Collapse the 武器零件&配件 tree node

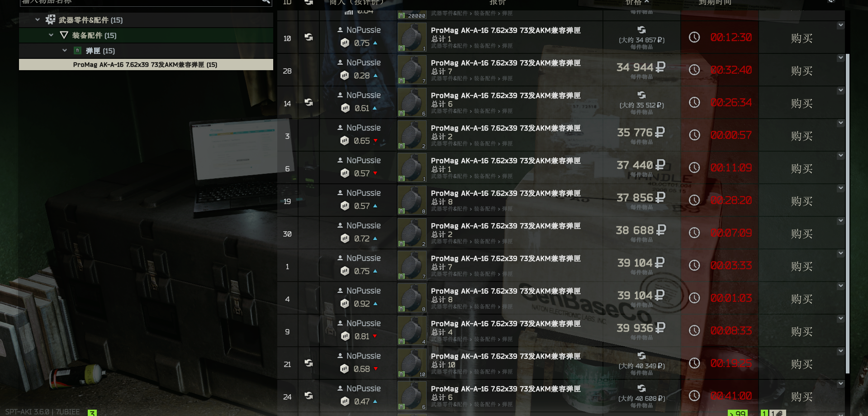[x=38, y=19]
